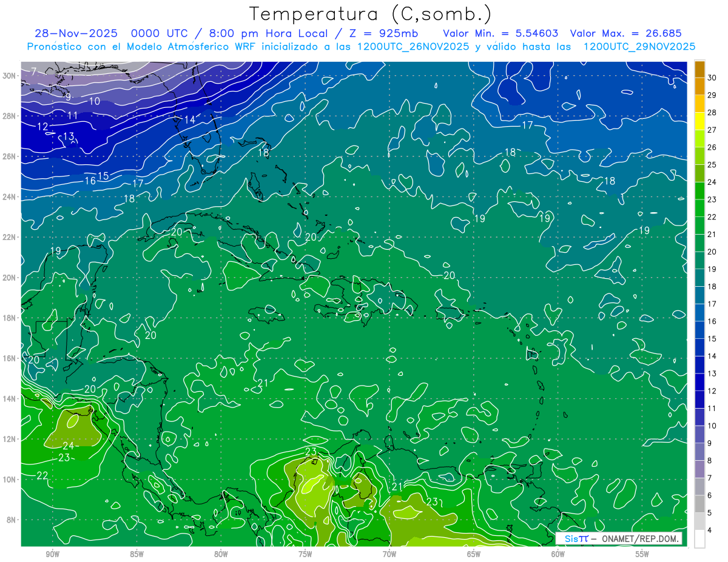This screenshot has height=562, width=728.
Task: Click the '8N' latitude axis label
Action: (10, 520)
